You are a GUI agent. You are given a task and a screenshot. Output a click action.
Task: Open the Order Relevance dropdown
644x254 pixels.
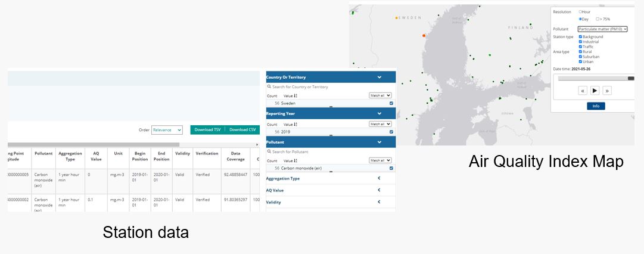pyautogui.click(x=167, y=129)
